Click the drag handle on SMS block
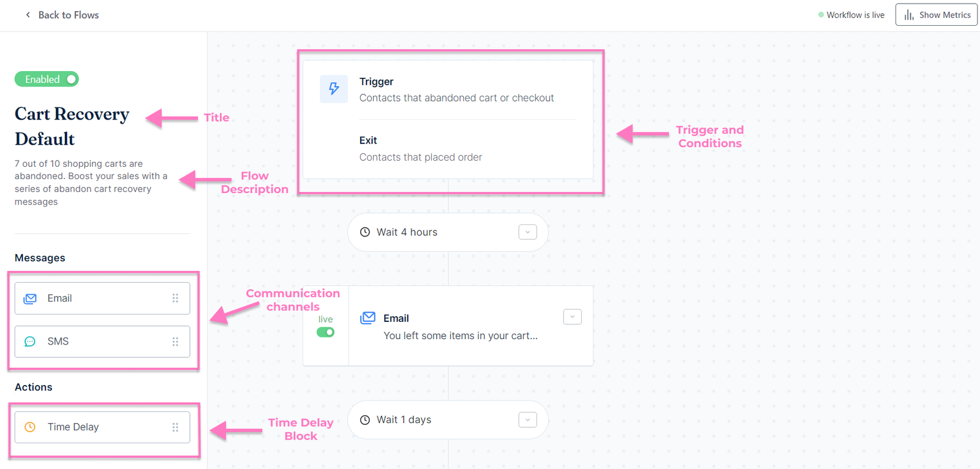980x469 pixels. pos(175,341)
